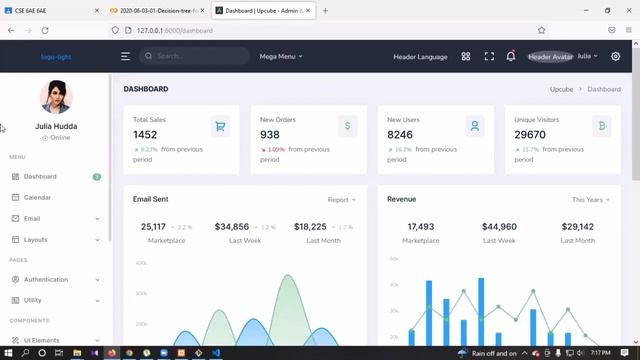This screenshot has width=640, height=360.
Task: Click the Utility sidebar icon
Action: pyautogui.click(x=15, y=300)
